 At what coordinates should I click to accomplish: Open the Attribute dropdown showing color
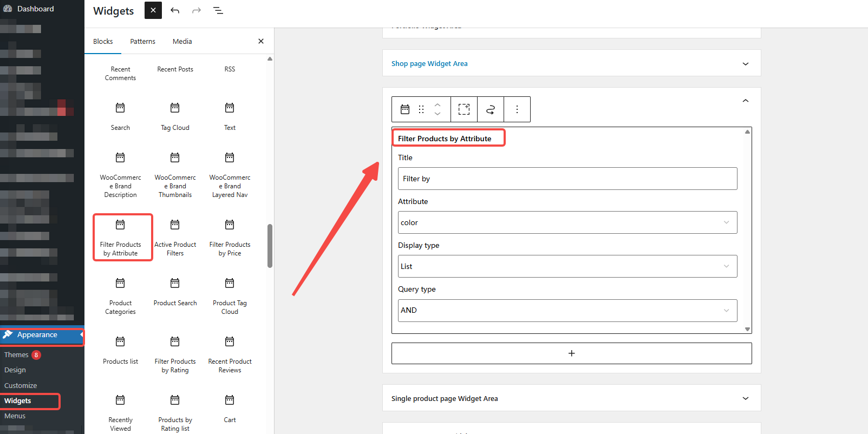567,222
